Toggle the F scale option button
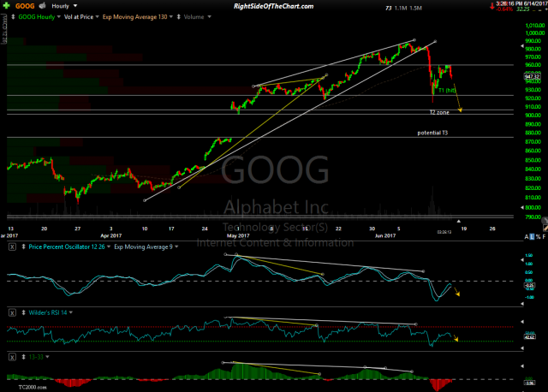Screen dimensions: 548x392 [545, 237]
